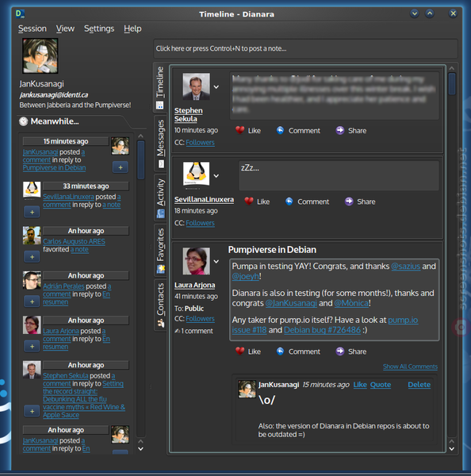The width and height of the screenshot is (471, 476).
Task: Click Laura Arjona's avatar in the timeline post
Action: pyautogui.click(x=196, y=261)
